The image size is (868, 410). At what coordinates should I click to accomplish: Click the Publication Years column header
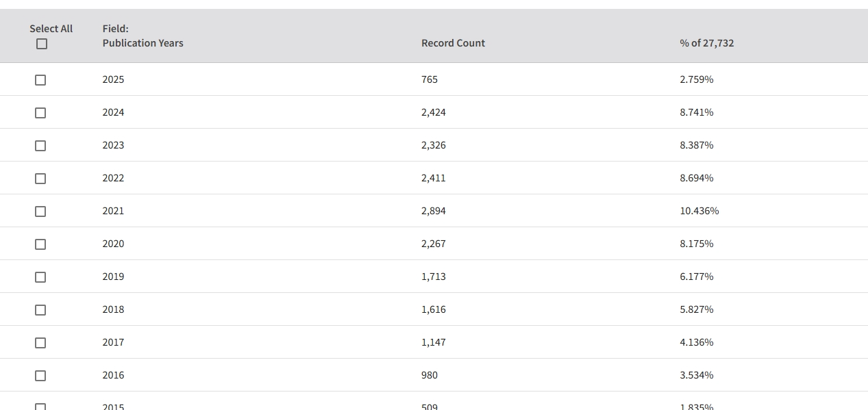coord(142,43)
